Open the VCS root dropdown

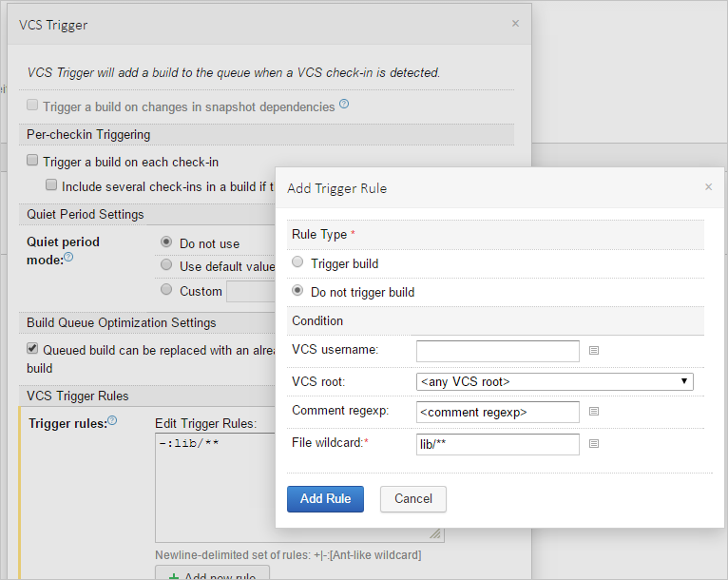click(x=554, y=381)
